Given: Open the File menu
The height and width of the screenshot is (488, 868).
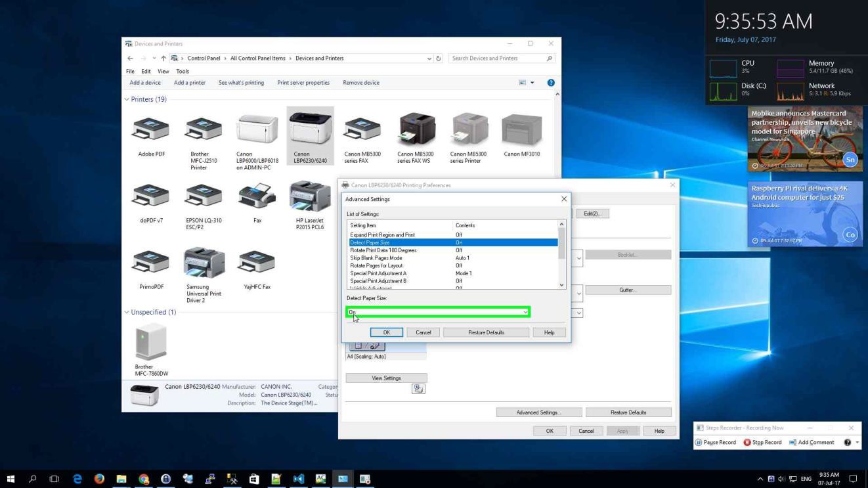Looking at the screenshot, I should coord(130,71).
